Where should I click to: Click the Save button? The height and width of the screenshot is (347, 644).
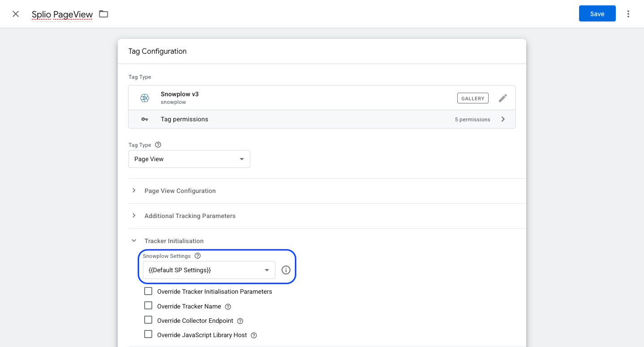597,14
